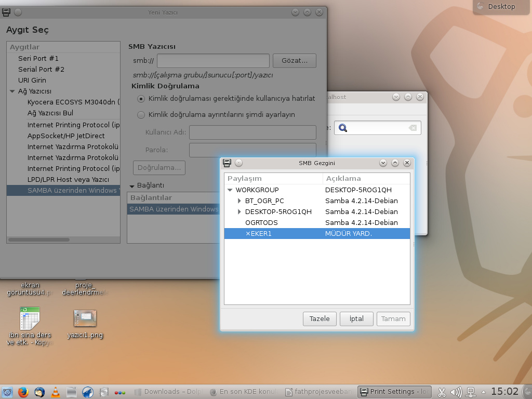Screen dimensions: 532x399
Task: Switch to fathprojesveeba taskbar entry
Action: click(x=320, y=392)
